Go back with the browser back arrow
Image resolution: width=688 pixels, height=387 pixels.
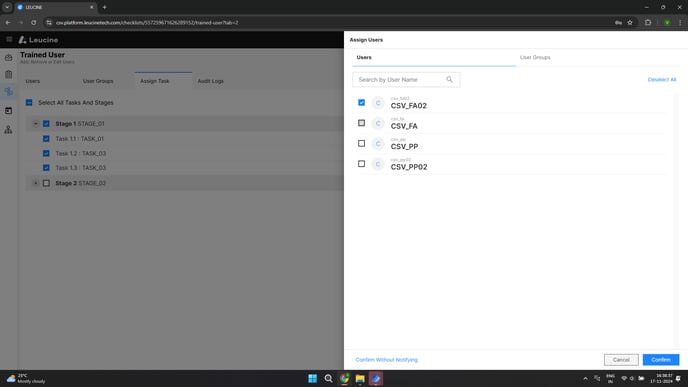[x=8, y=22]
